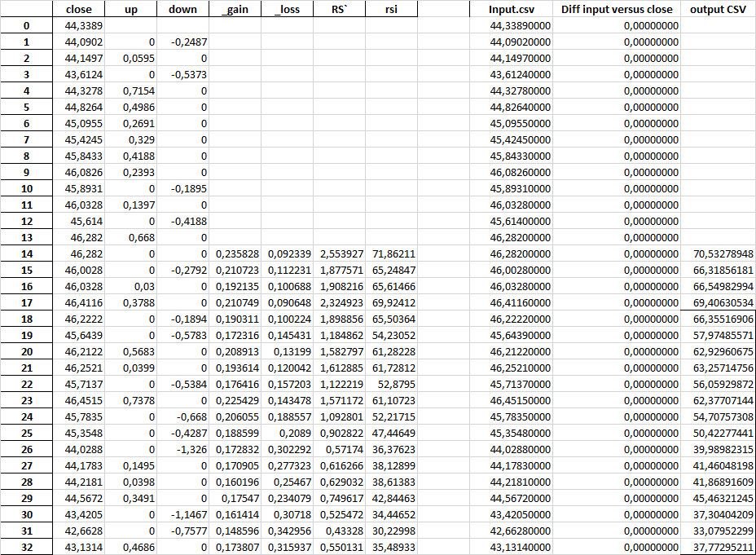Viewport: 756px width, 555px height.
Task: Click Input.csv cell 44,21810000
Action: point(511,482)
